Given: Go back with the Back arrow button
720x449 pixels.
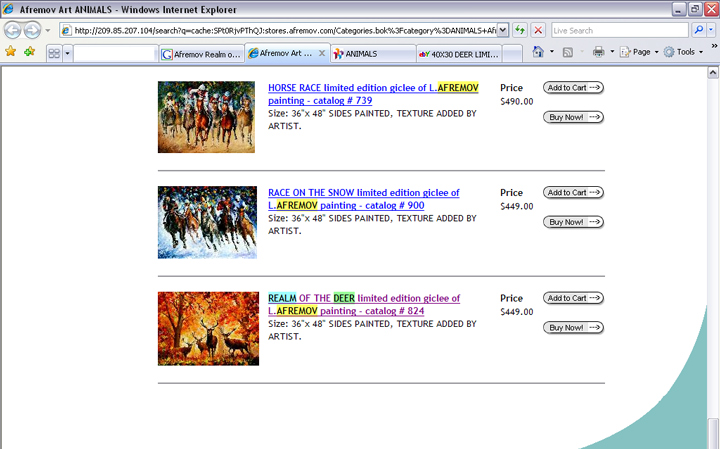Looking at the screenshot, I should click(x=13, y=31).
